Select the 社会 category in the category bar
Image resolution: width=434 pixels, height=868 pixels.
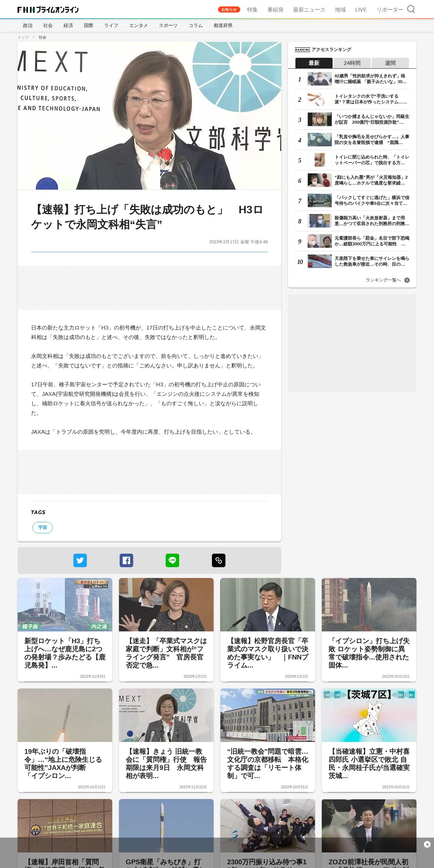(48, 25)
